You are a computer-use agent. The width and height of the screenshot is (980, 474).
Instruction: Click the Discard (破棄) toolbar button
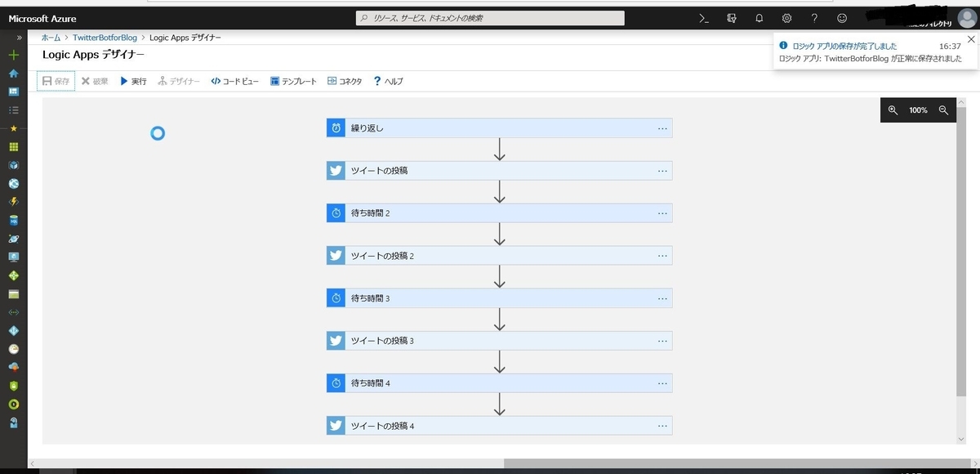pyautogui.click(x=95, y=81)
